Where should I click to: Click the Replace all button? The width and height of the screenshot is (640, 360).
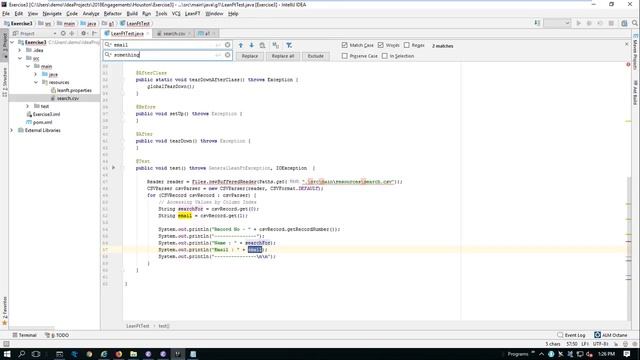(283, 56)
